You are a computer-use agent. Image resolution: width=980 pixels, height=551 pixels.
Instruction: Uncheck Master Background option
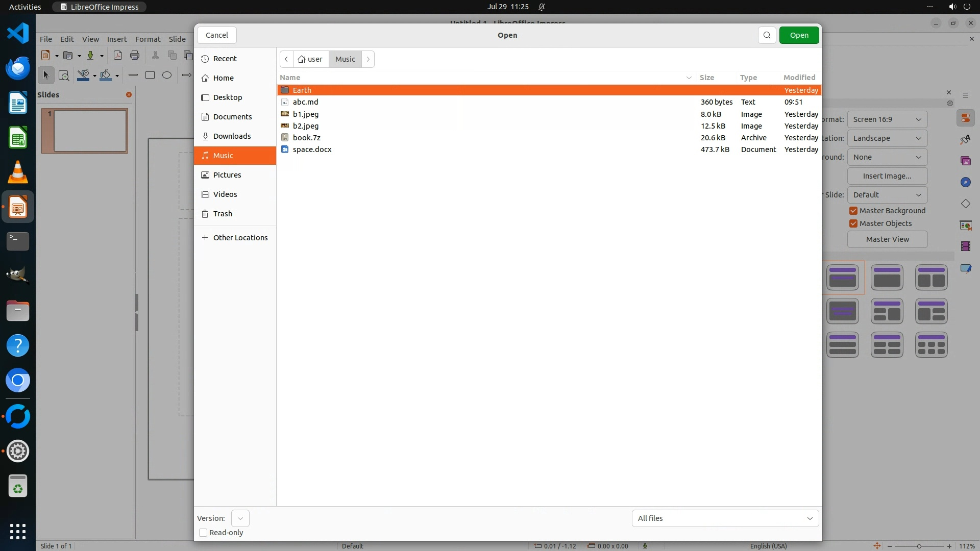[x=853, y=211]
